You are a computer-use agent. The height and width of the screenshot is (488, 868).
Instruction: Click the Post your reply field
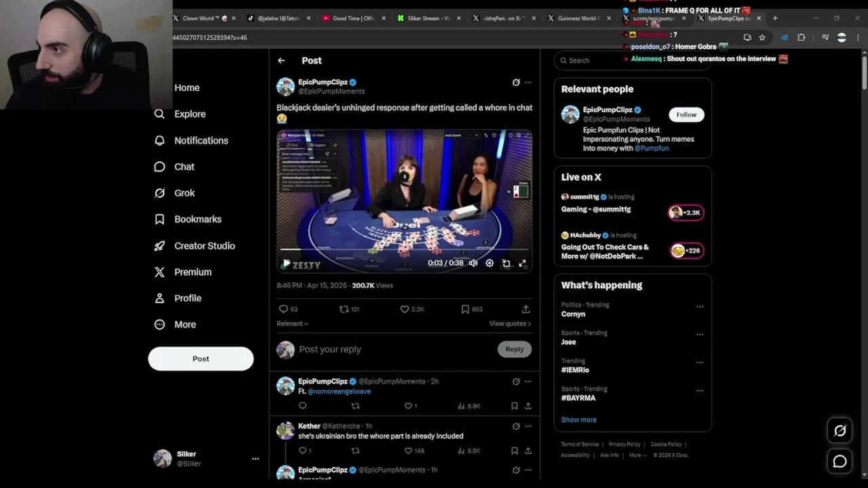coord(396,350)
